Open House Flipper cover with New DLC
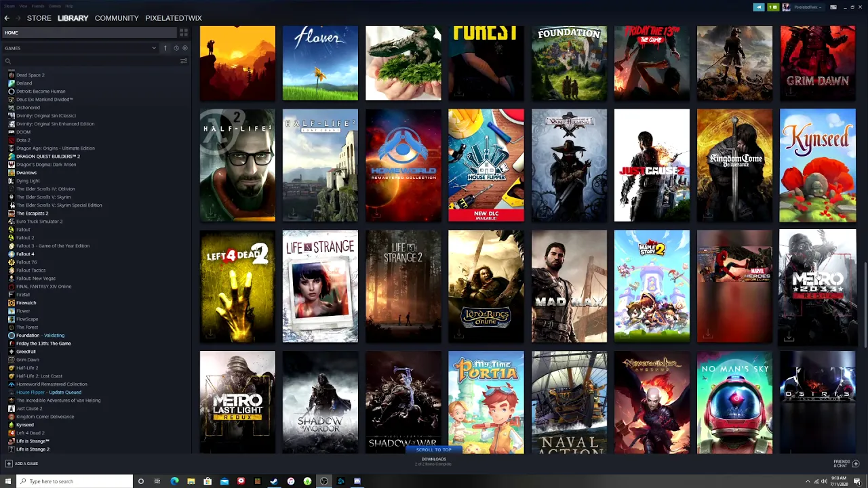 pos(486,165)
